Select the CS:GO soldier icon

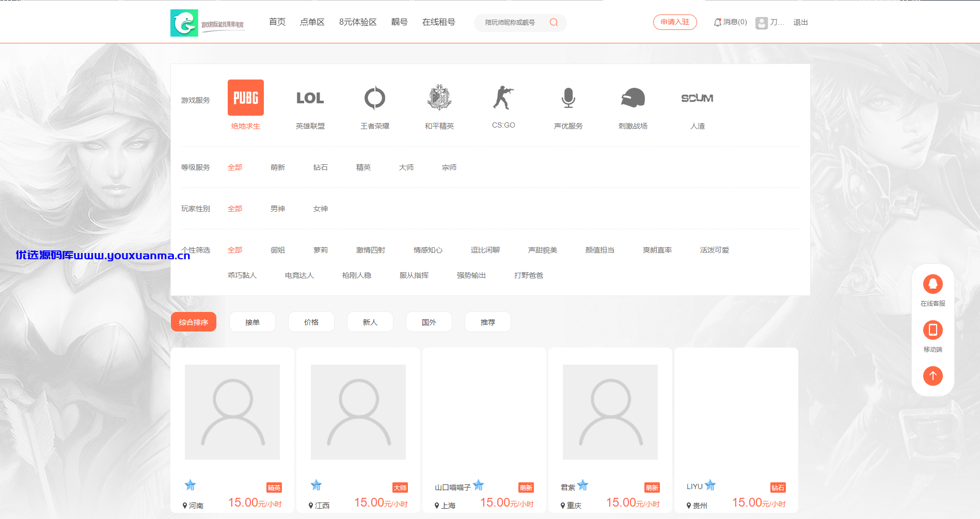[x=503, y=98]
